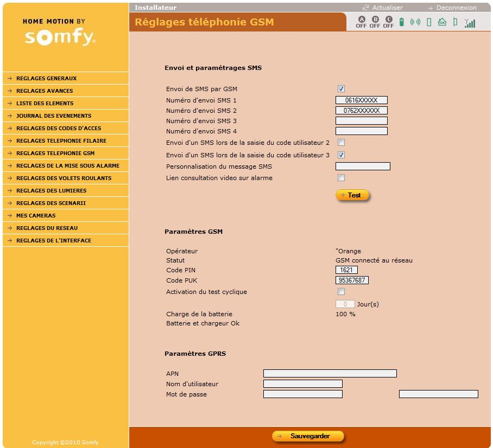Click the APN input field
The height and width of the screenshot is (448, 493).
pos(330,374)
